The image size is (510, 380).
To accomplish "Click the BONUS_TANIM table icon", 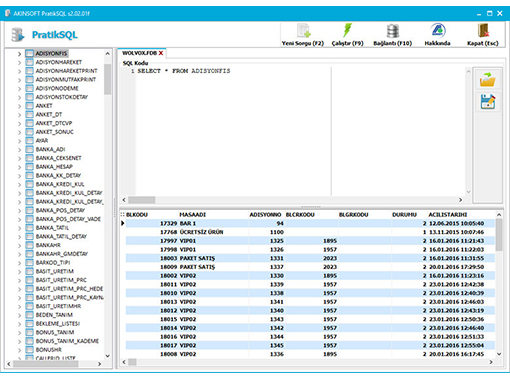I will click(x=30, y=332).
